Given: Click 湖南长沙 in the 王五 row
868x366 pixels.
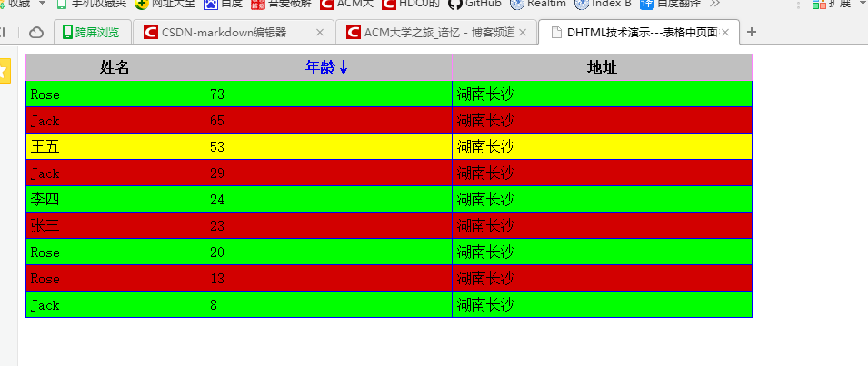Looking at the screenshot, I should click(x=485, y=146).
